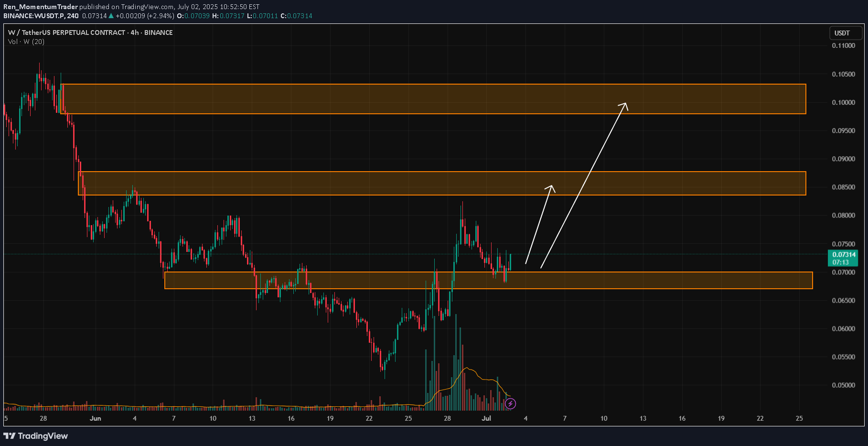Image resolution: width=868 pixels, height=446 pixels.
Task: Click the 'Jun' month label on time axis
Action: 96,418
